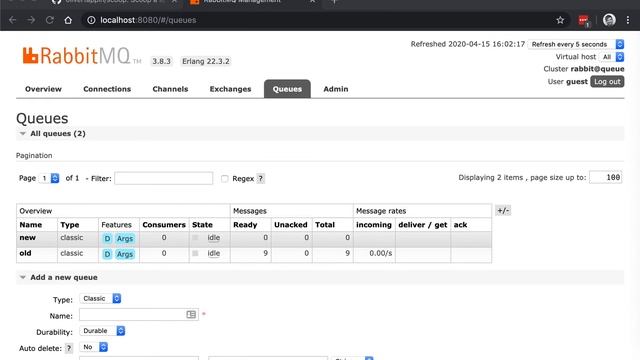This screenshot has height=360, width=640.
Task: Click the browser forward arrow
Action: click(x=31, y=20)
